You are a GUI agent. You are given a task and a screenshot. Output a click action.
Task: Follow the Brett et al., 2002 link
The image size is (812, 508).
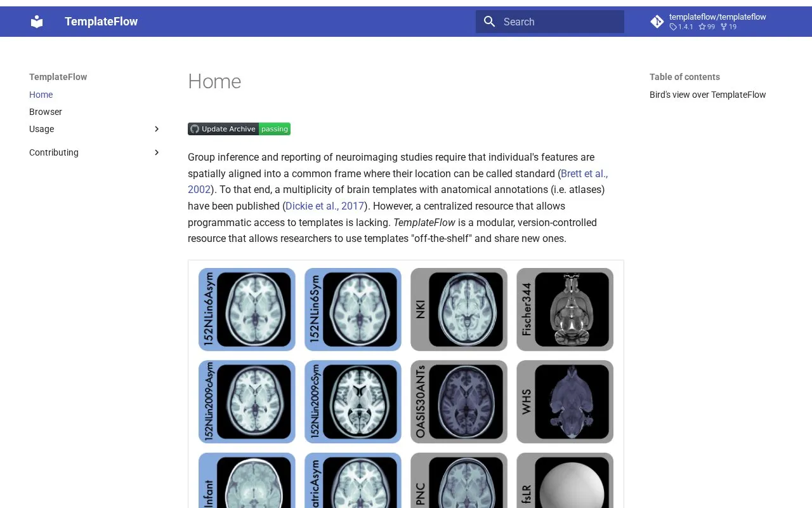[x=584, y=173]
